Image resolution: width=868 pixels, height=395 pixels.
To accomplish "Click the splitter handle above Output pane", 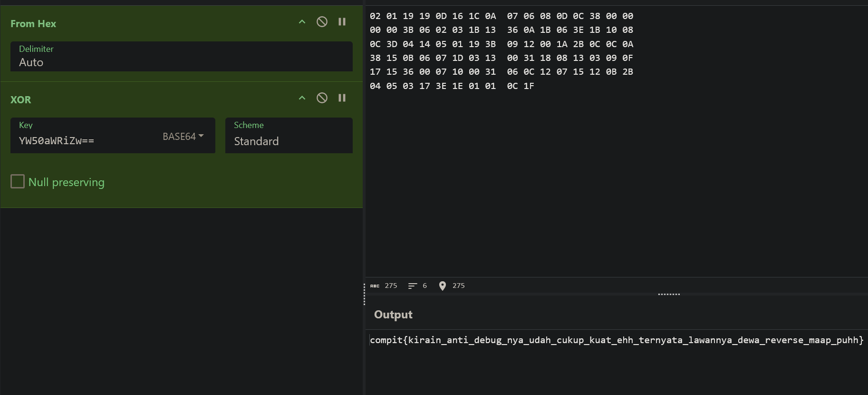I will [669, 294].
